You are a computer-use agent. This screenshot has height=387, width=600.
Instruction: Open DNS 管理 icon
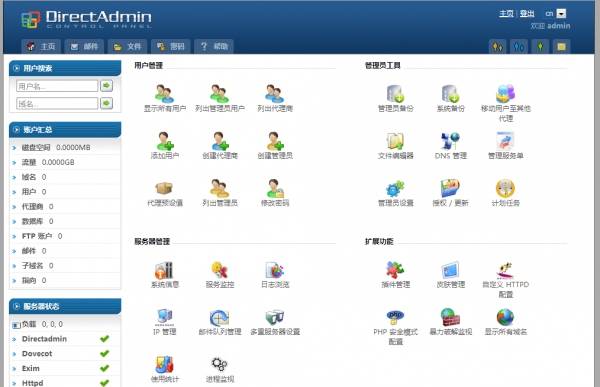tap(450, 141)
